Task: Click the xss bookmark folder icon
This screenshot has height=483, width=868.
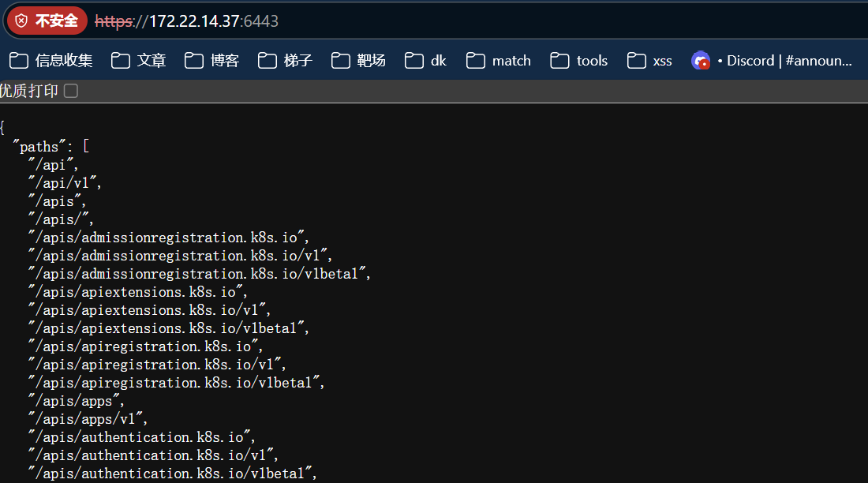Action: point(637,61)
